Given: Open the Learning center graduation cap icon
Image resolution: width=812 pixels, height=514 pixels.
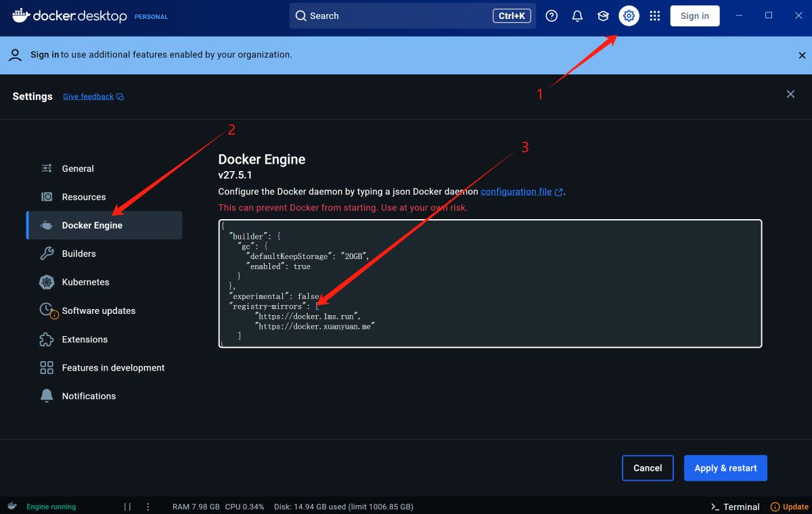Looking at the screenshot, I should [603, 16].
